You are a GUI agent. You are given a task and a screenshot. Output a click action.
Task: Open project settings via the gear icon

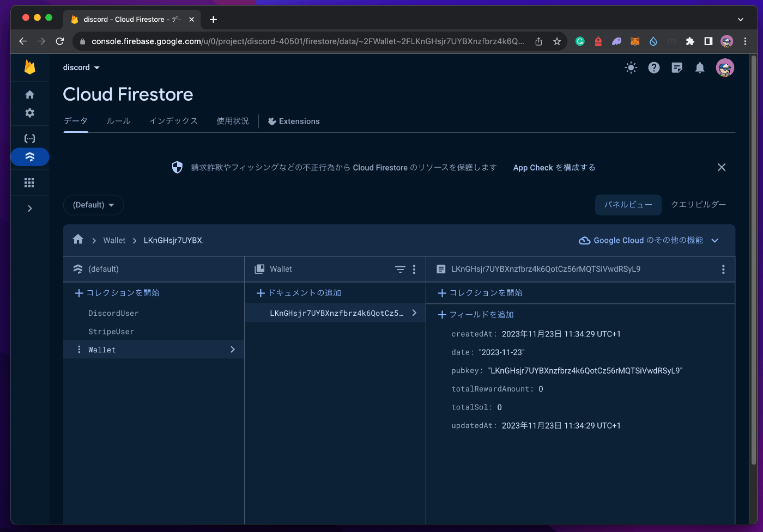coord(30,113)
